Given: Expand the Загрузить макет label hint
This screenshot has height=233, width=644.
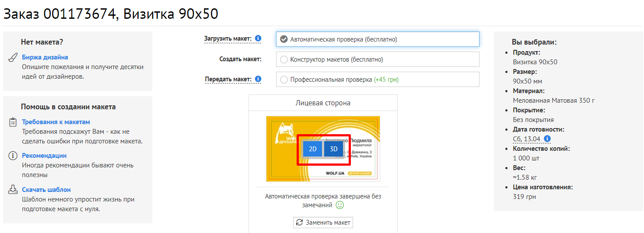Looking at the screenshot, I should click(227, 39).
